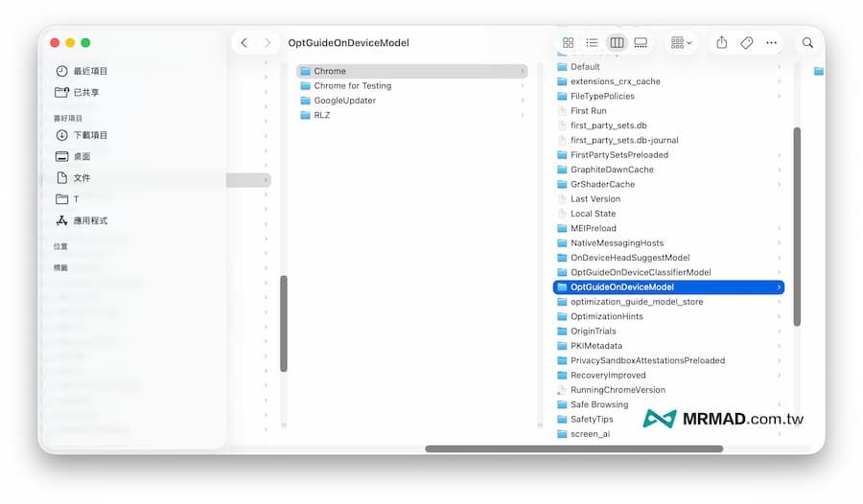Select the PrivacySandboxAttestationsPreloaded folder
863x504 pixels.
tap(668, 360)
